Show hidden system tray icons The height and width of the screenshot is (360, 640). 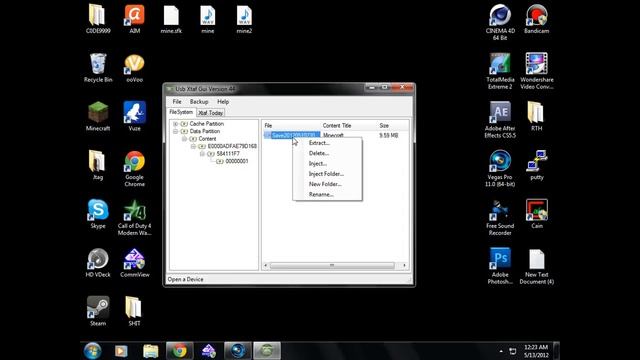click(501, 351)
